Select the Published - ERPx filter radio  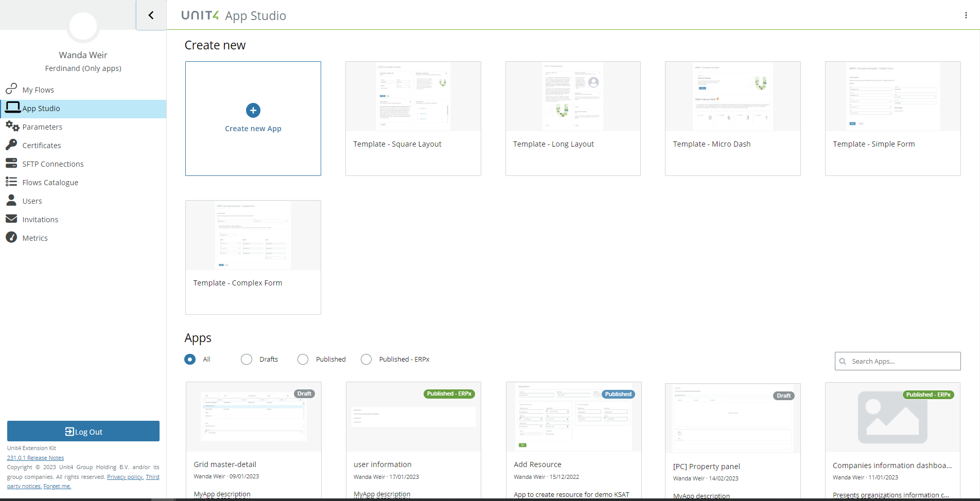366,359
